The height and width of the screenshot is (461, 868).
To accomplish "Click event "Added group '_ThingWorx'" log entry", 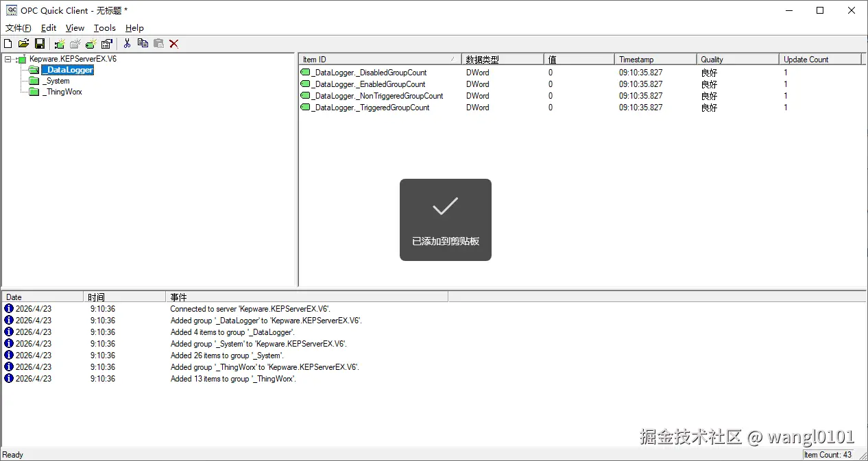I will tap(265, 367).
